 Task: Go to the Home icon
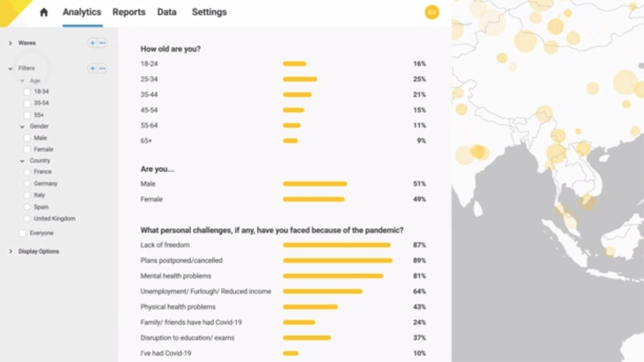point(44,12)
